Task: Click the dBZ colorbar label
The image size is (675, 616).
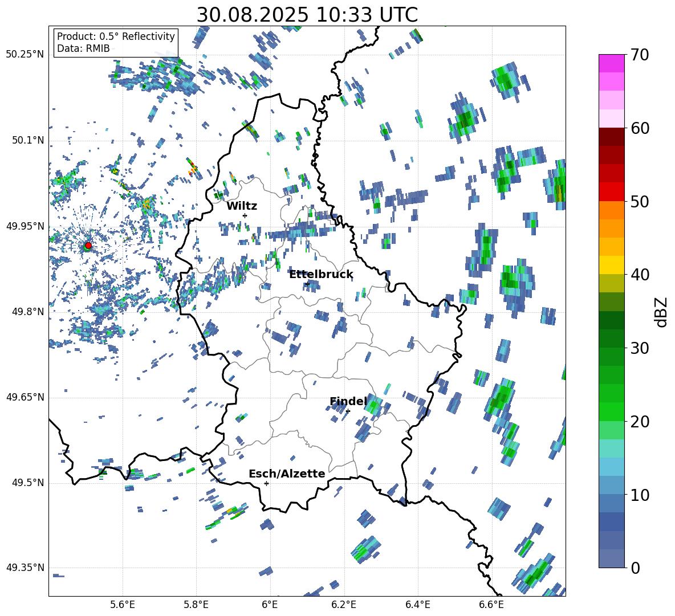Action: pyautogui.click(x=662, y=312)
